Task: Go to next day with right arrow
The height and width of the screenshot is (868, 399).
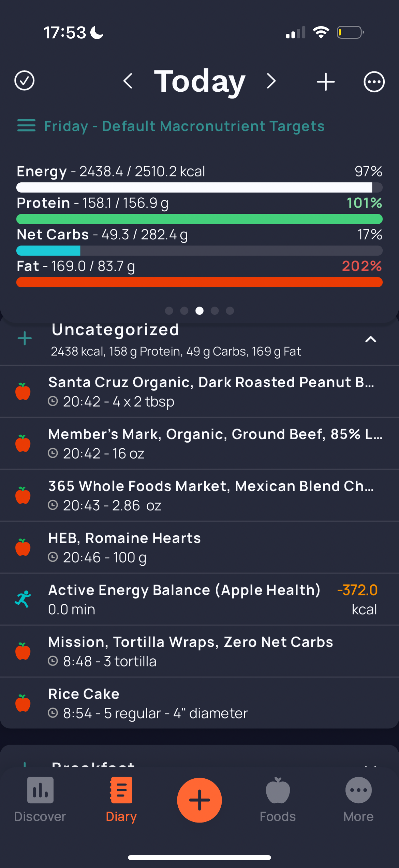Action: [271, 81]
